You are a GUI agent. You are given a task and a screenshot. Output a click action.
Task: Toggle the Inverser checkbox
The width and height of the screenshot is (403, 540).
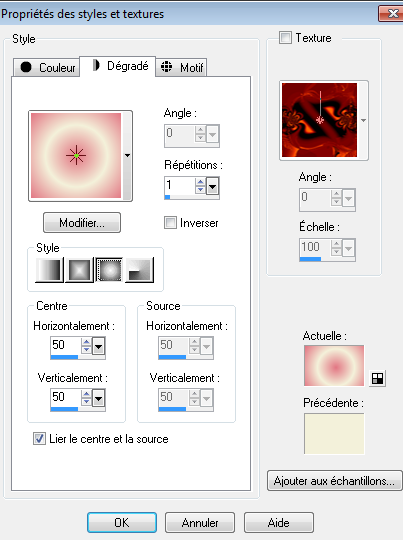pyautogui.click(x=170, y=222)
